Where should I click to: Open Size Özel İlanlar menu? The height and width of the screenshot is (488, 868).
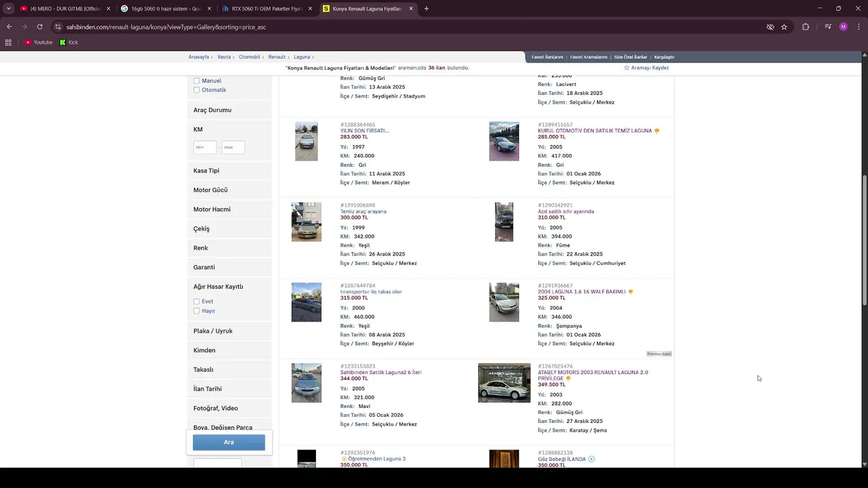click(631, 57)
